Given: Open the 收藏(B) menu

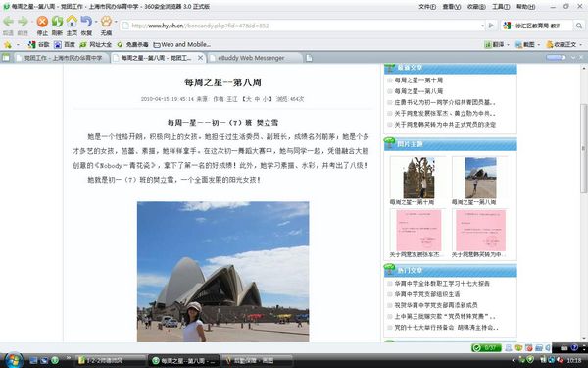Looking at the screenshot, I should tap(476, 7).
